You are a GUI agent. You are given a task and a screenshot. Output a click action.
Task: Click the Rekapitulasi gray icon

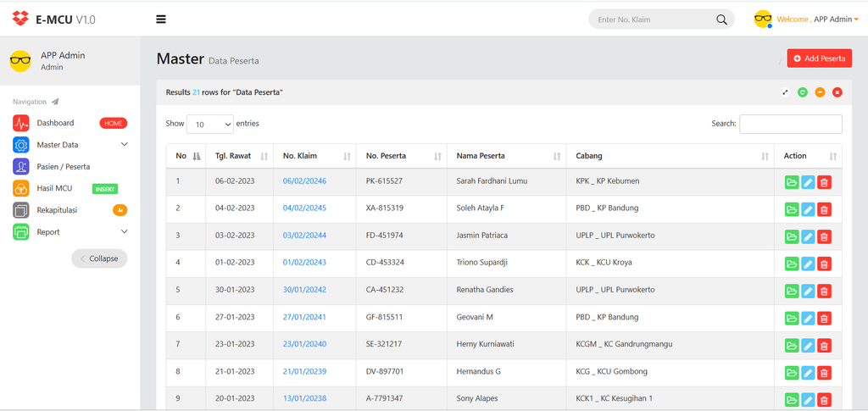point(21,210)
